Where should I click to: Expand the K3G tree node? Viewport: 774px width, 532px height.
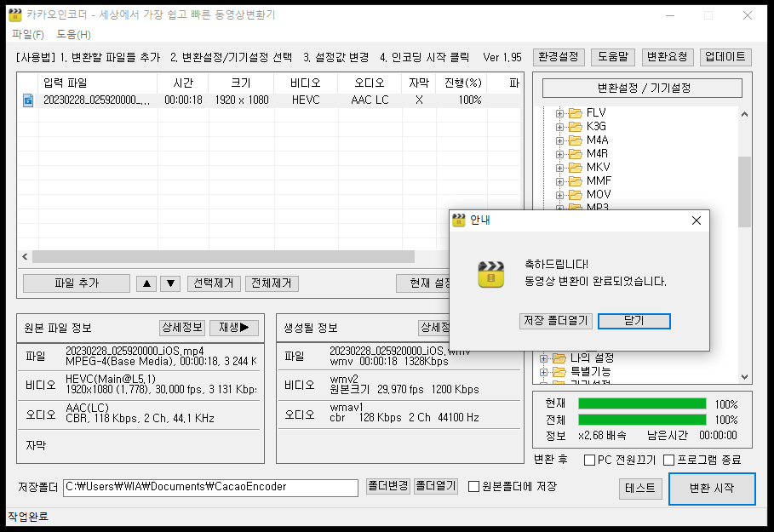[x=559, y=128]
